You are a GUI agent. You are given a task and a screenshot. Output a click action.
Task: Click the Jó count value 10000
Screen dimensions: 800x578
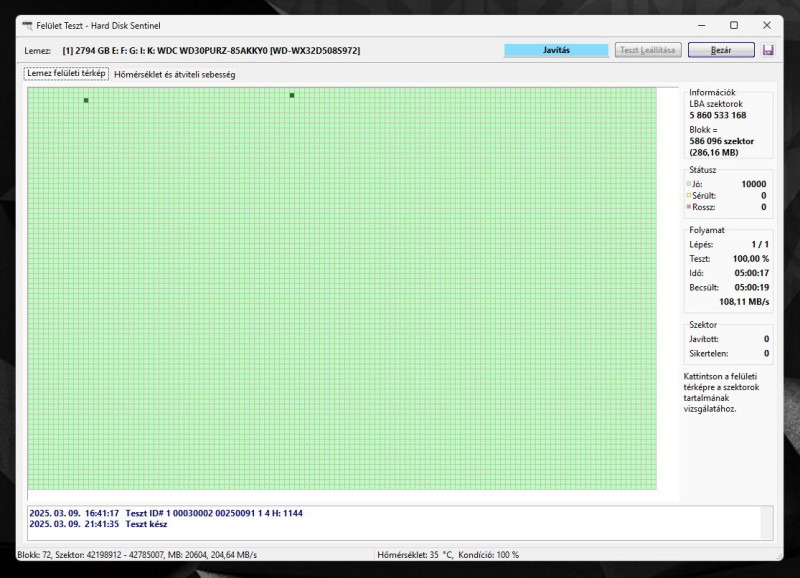pyautogui.click(x=754, y=184)
